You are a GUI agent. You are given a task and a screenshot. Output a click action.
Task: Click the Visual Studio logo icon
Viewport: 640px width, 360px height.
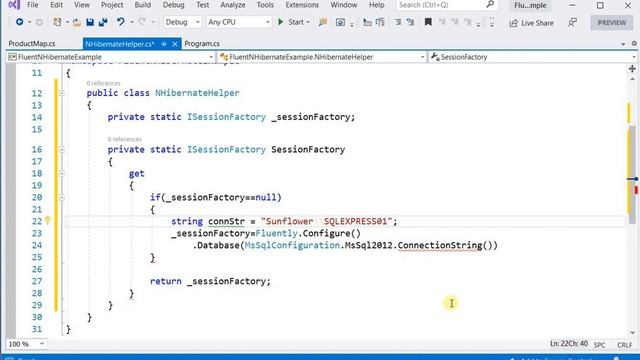pyautogui.click(x=13, y=5)
